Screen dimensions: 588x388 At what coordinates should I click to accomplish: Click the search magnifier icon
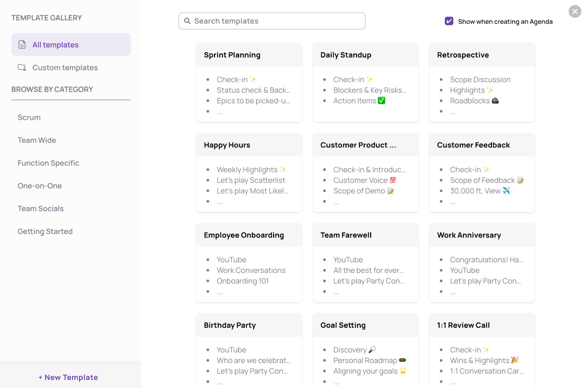[187, 21]
